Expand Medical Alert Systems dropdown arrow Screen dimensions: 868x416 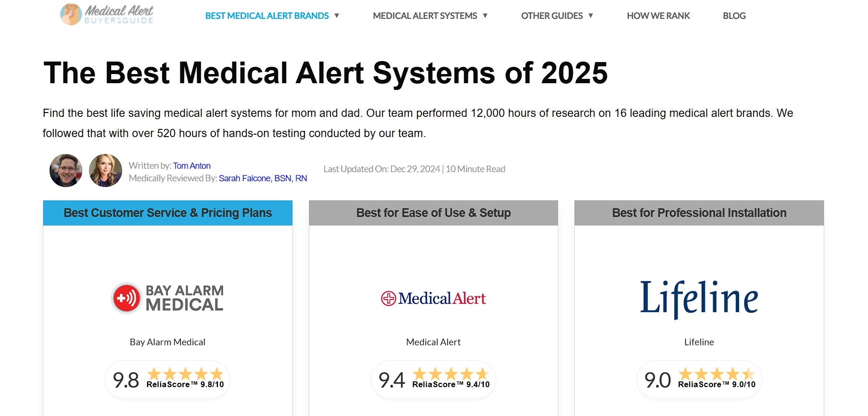point(485,16)
